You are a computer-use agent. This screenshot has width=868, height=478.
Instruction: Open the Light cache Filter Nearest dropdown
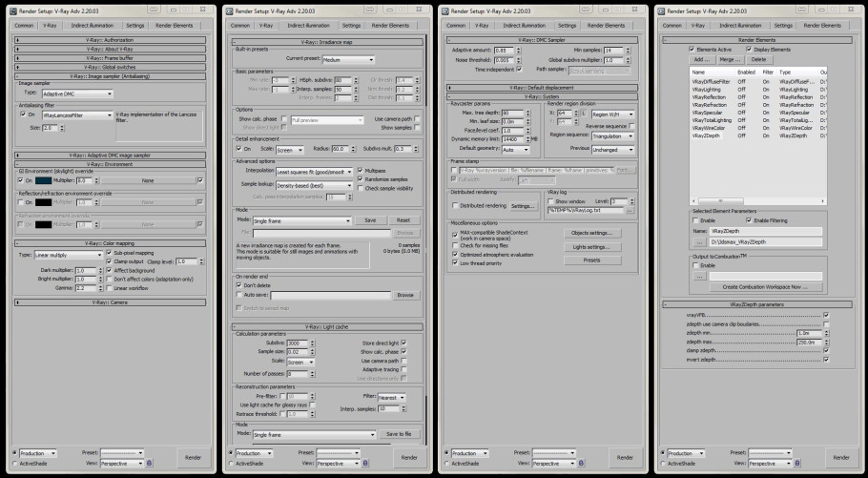tap(391, 398)
